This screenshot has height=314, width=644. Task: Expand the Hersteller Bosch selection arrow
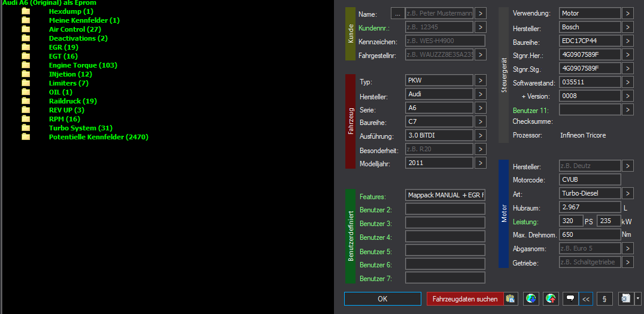tap(627, 27)
